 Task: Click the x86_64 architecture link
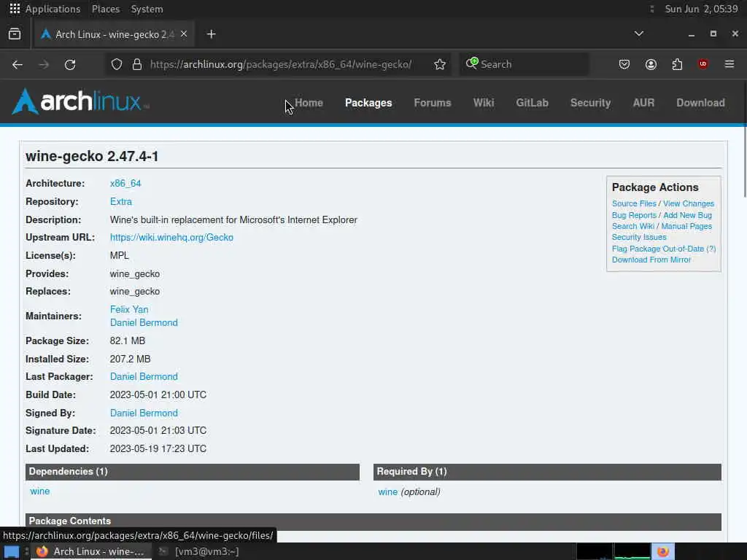pyautogui.click(x=125, y=183)
